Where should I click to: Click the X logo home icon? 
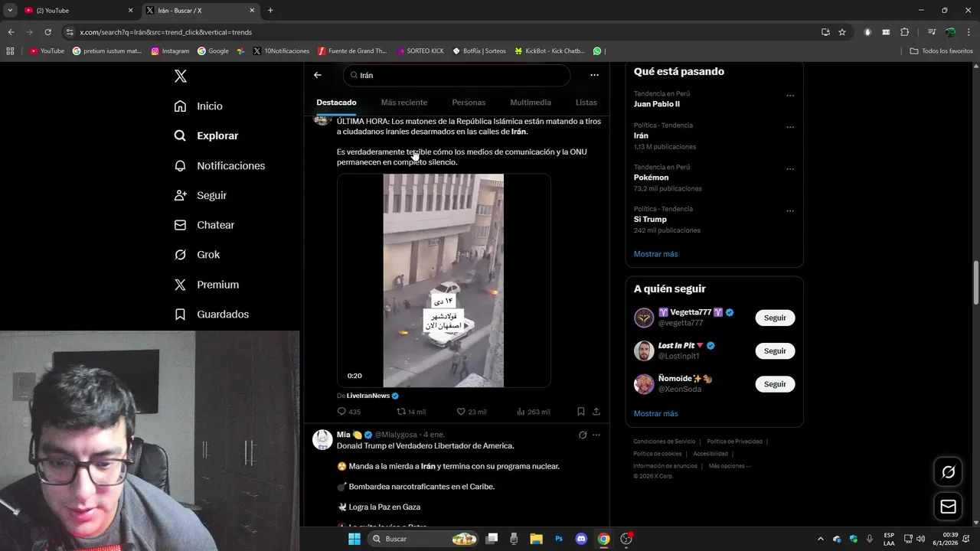[180, 77]
